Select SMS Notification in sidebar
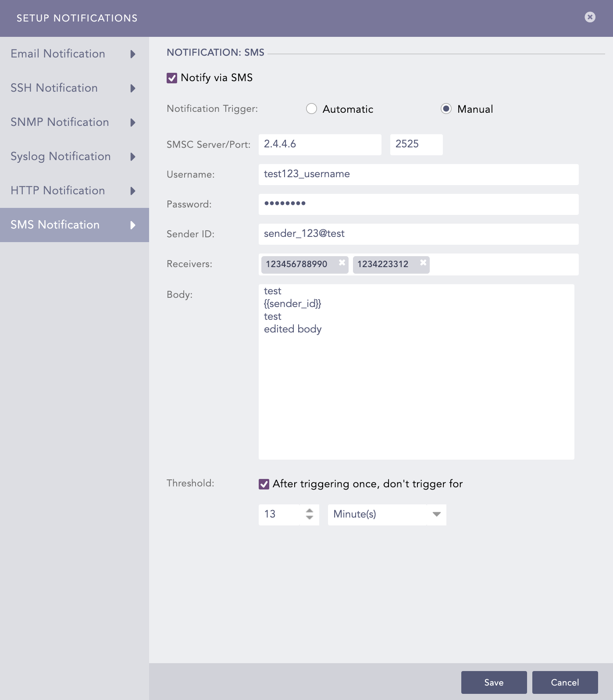613x700 pixels. point(55,225)
